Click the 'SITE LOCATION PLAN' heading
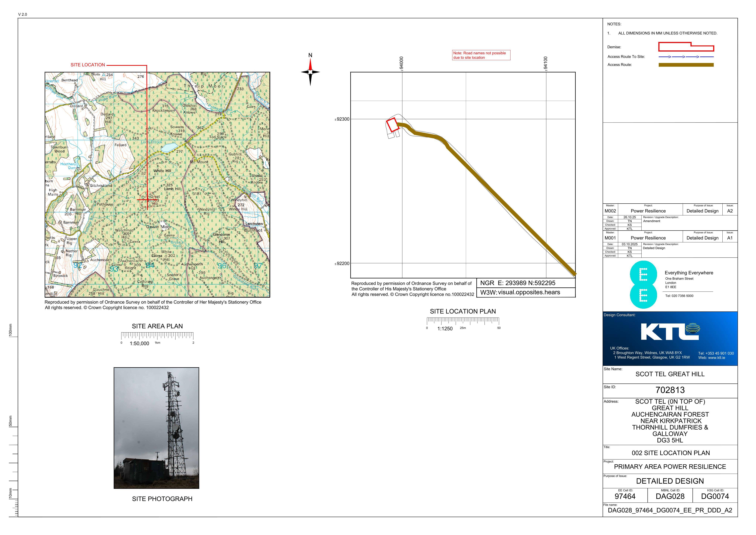The width and height of the screenshot is (756, 535). pyautogui.click(x=463, y=311)
